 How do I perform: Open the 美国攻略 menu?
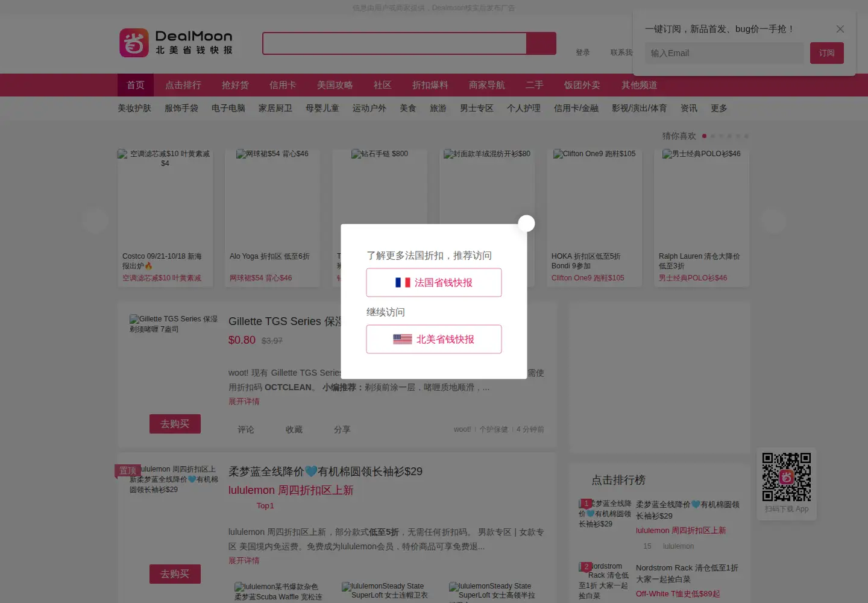[335, 85]
